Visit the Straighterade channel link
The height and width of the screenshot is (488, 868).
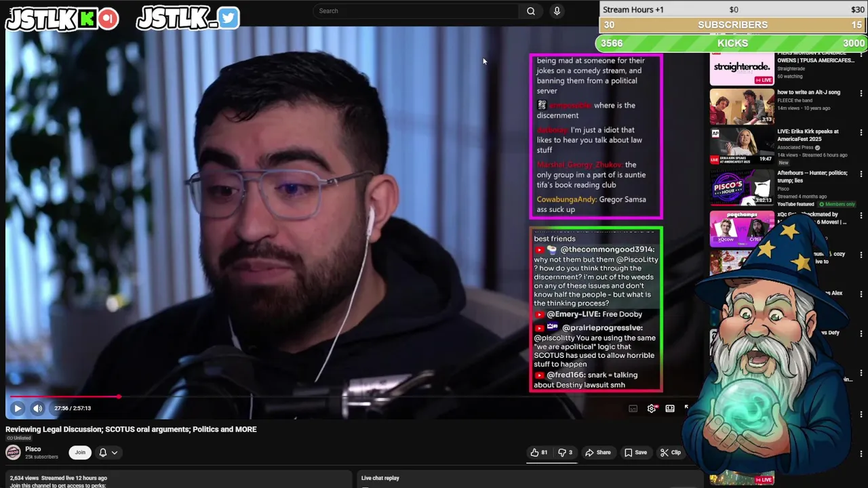791,68
